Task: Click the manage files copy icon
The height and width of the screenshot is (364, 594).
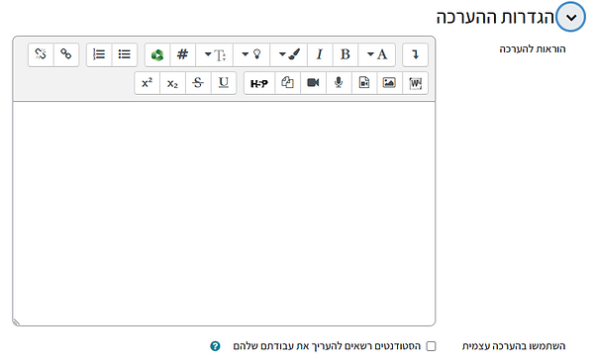Action: click(287, 83)
